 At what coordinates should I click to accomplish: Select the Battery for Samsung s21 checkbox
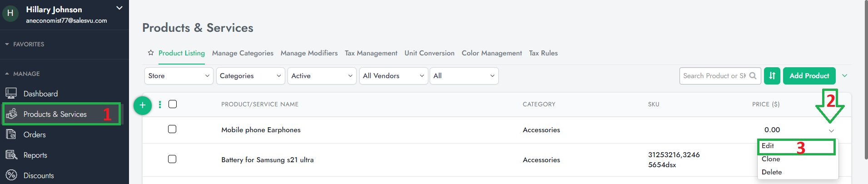(x=172, y=159)
